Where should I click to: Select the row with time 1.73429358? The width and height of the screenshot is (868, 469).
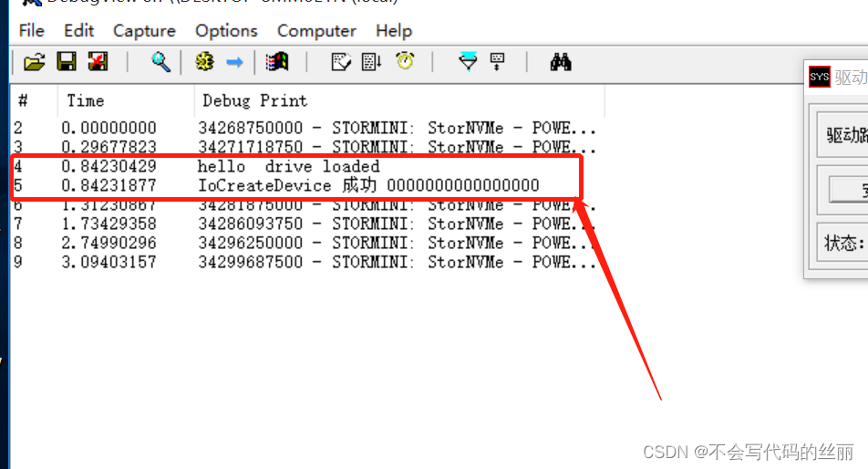pyautogui.click(x=307, y=224)
